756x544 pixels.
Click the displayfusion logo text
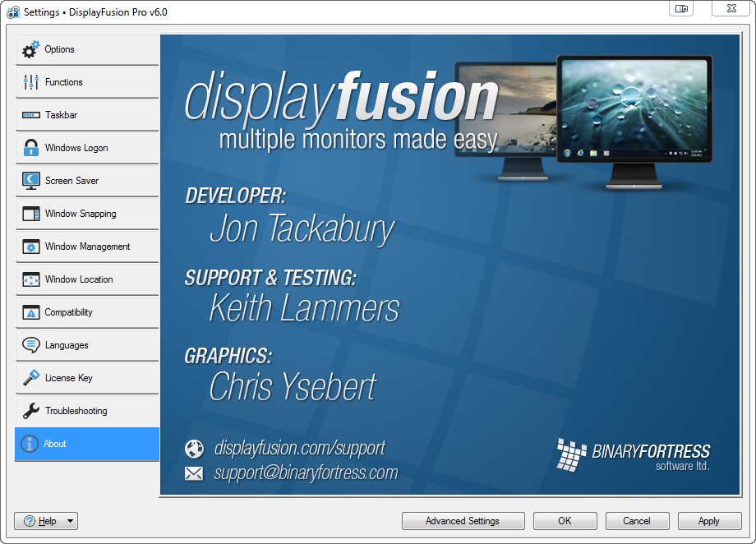click(341, 99)
